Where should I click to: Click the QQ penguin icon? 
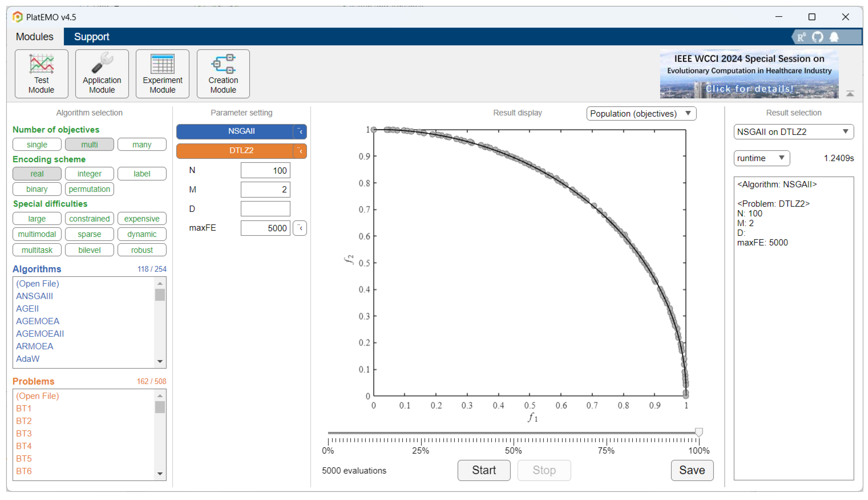[x=834, y=37]
